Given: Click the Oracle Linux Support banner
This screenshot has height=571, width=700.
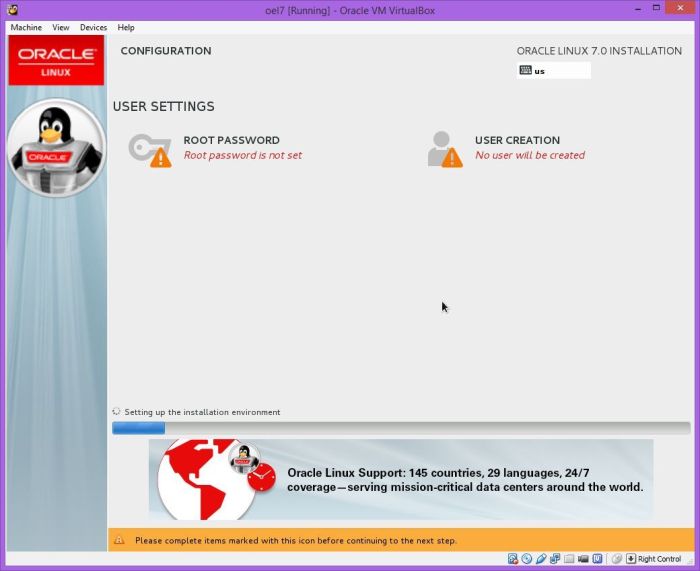Looking at the screenshot, I should [400, 479].
